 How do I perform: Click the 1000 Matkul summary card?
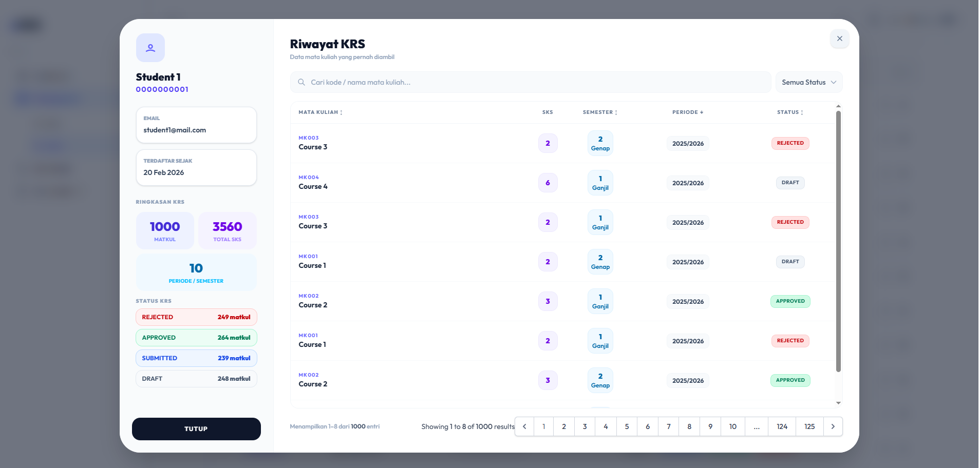click(165, 231)
